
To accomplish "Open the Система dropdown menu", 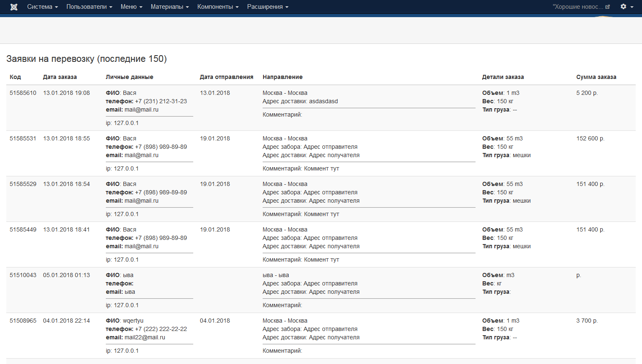I will tap(42, 7).
